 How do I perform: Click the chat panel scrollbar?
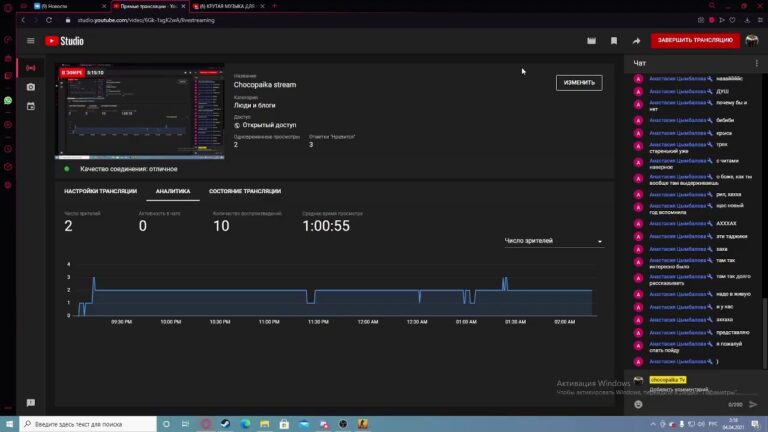pos(764,332)
